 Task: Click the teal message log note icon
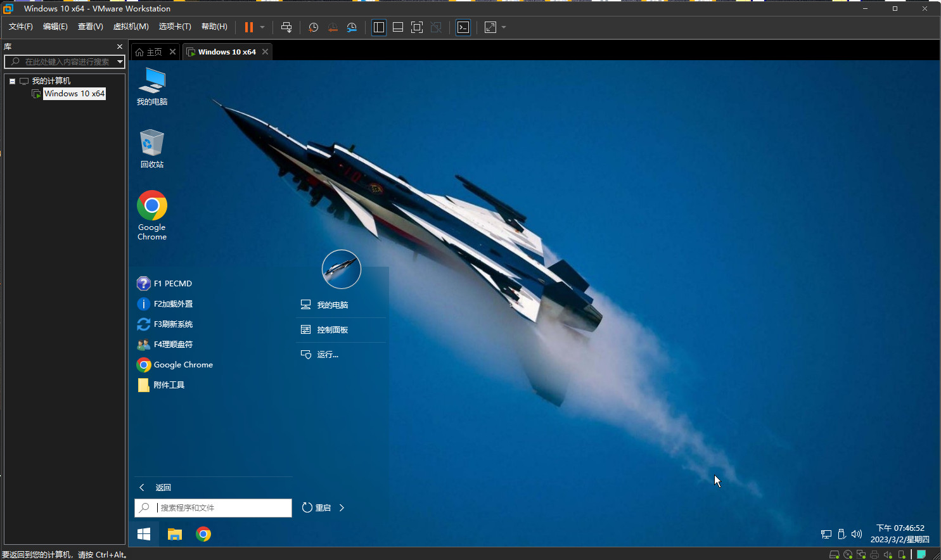pos(921,554)
